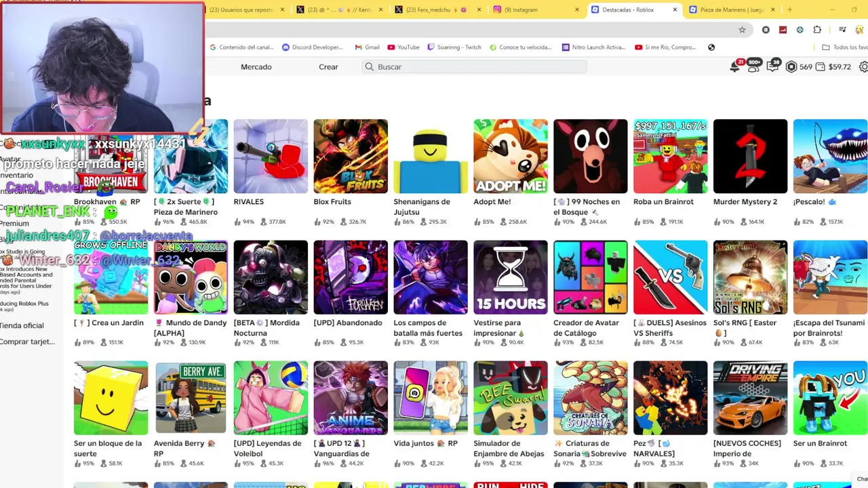Screen dimensions: 868x488
Task: Open Blox Fruits game thumbnail
Action: pos(351,157)
